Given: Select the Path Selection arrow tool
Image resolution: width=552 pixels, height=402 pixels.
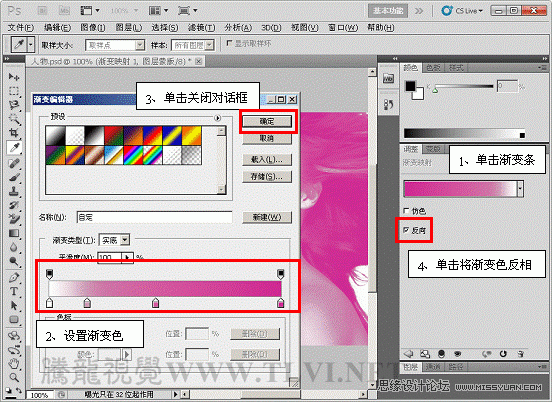Looking at the screenshot, I should (x=14, y=306).
